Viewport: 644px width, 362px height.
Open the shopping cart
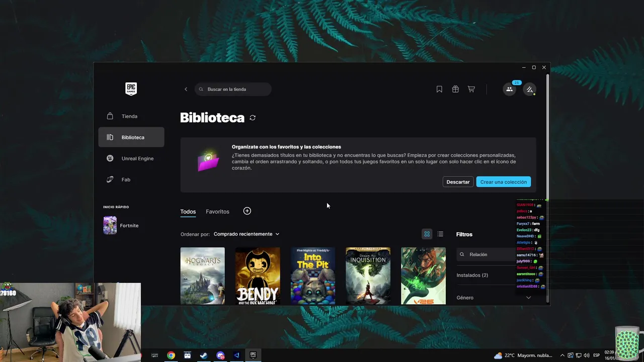coord(471,89)
